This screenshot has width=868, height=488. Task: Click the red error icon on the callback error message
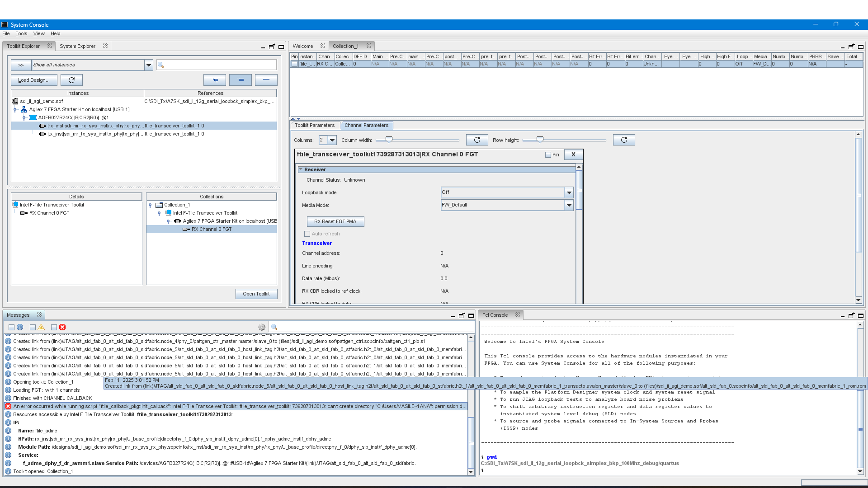pos(8,406)
